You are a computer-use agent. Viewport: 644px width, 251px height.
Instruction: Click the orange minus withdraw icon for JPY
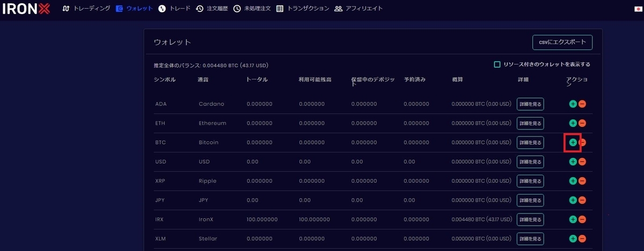click(x=582, y=200)
